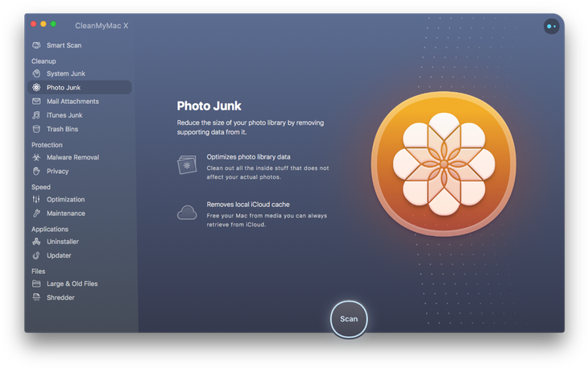Click the Cleanup section header
Viewport: 588px width, 369px height.
click(43, 61)
